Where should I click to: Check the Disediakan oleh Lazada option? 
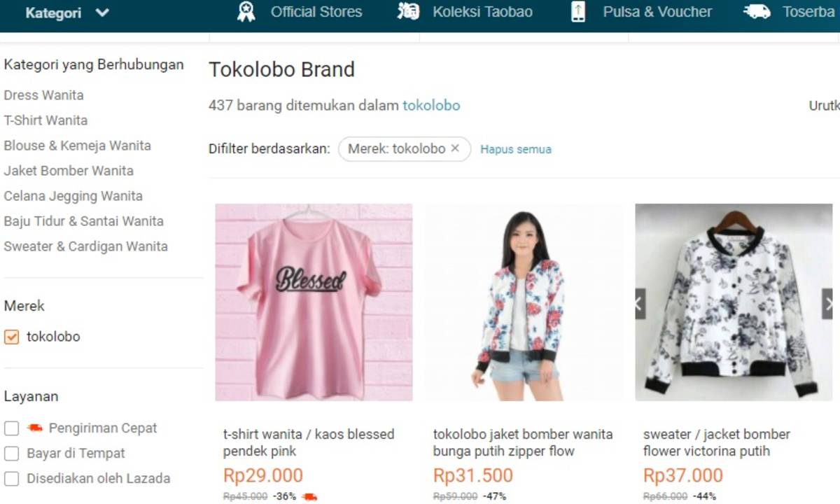point(11,479)
